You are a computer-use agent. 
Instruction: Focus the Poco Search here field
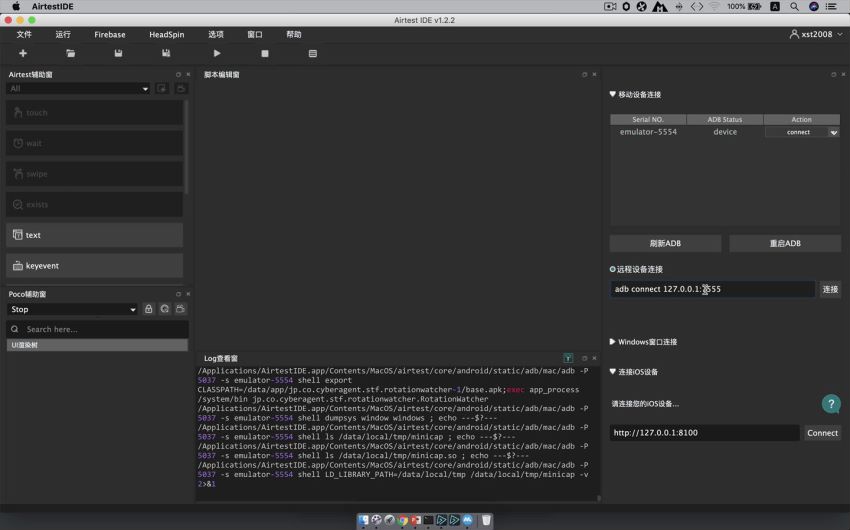point(98,329)
